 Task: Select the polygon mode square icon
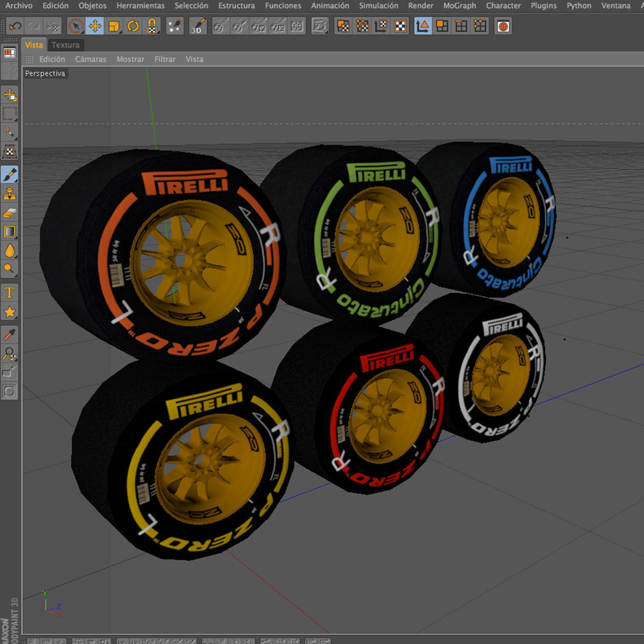[442, 26]
